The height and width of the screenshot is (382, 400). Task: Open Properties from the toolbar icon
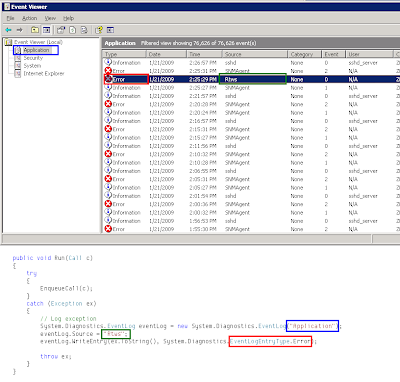click(61, 30)
